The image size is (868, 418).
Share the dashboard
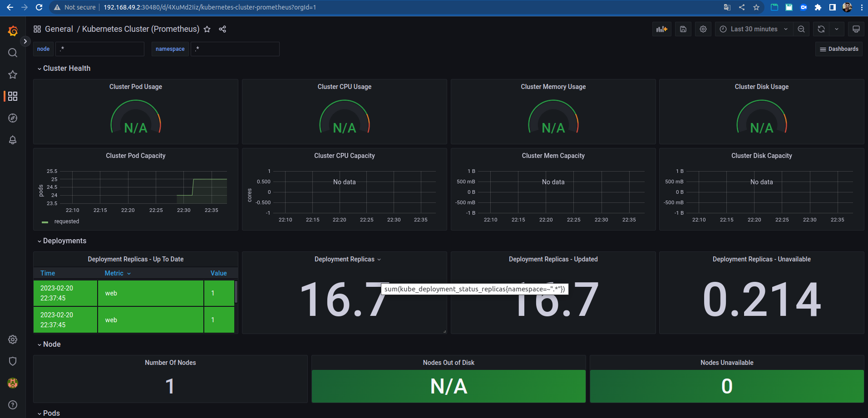[x=222, y=29]
